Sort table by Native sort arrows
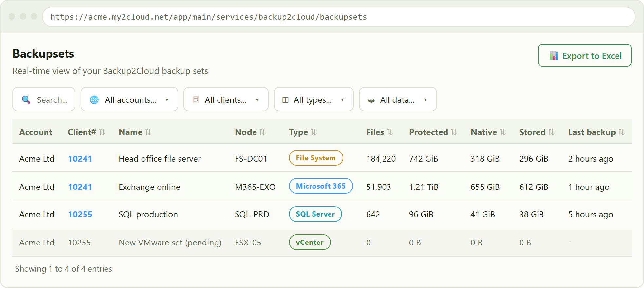Viewport: 644px width, 288px height. [x=502, y=132]
